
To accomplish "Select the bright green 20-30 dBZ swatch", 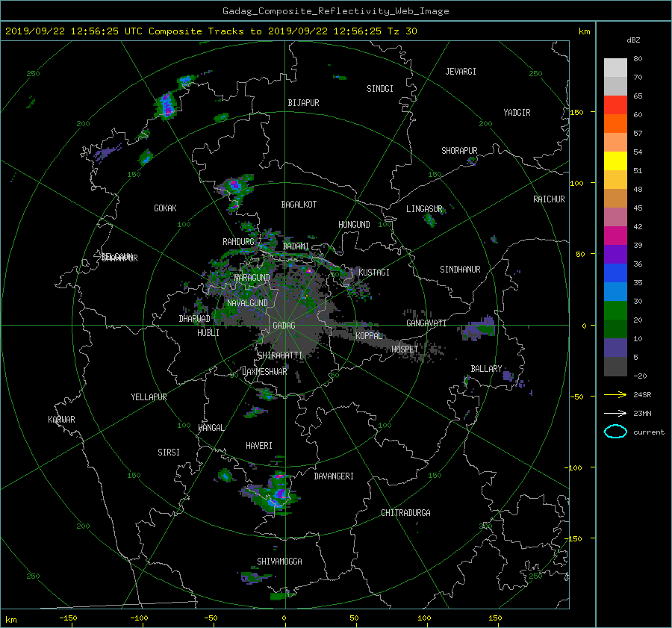I will coord(615,311).
